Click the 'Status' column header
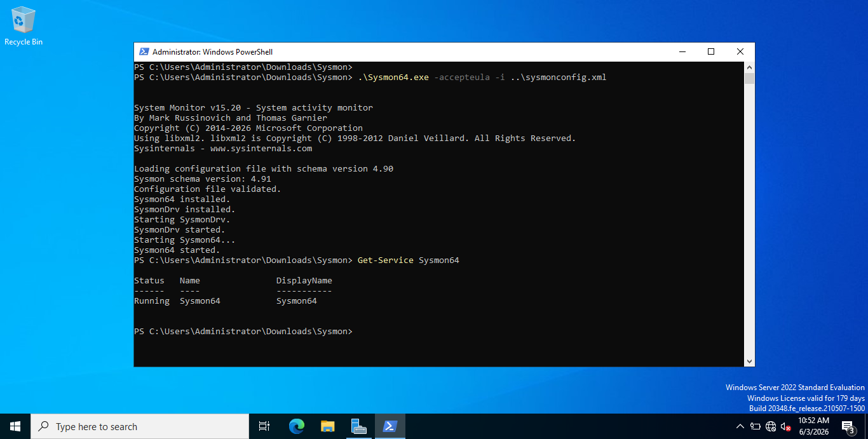The width and height of the screenshot is (868, 439). click(149, 281)
